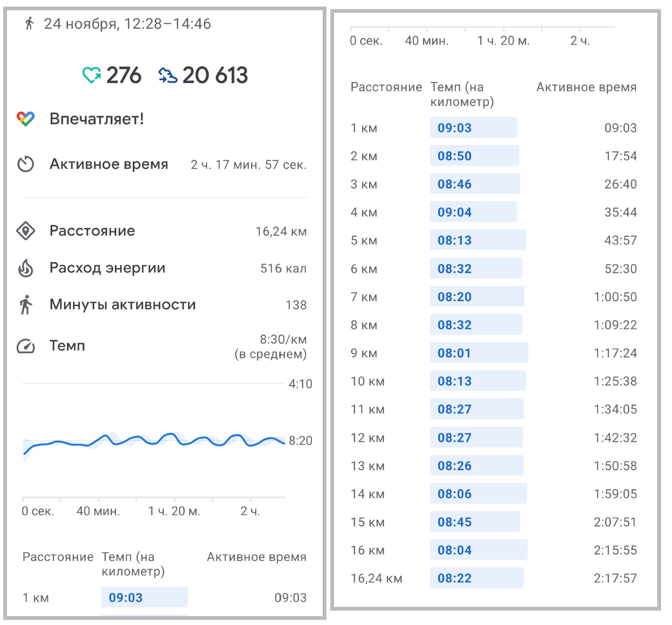Open the Минуты активности label
Screen dimensions: 672x625
pos(123,304)
